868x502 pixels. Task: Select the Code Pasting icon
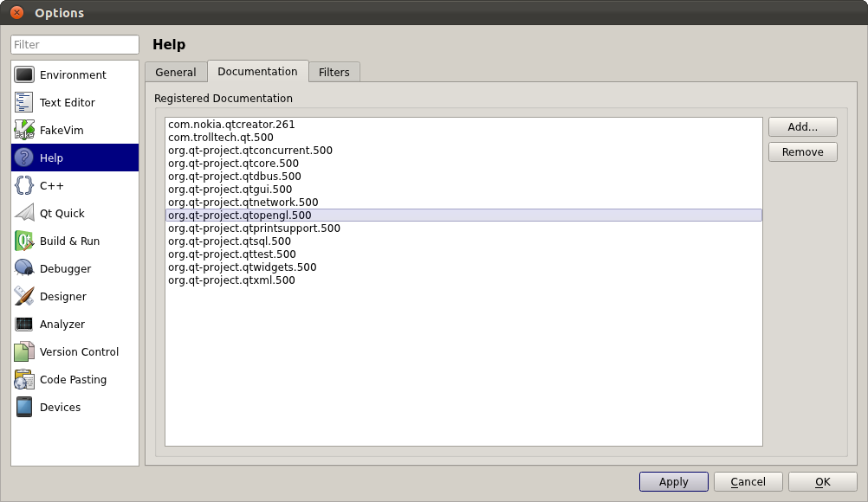pyautogui.click(x=24, y=380)
